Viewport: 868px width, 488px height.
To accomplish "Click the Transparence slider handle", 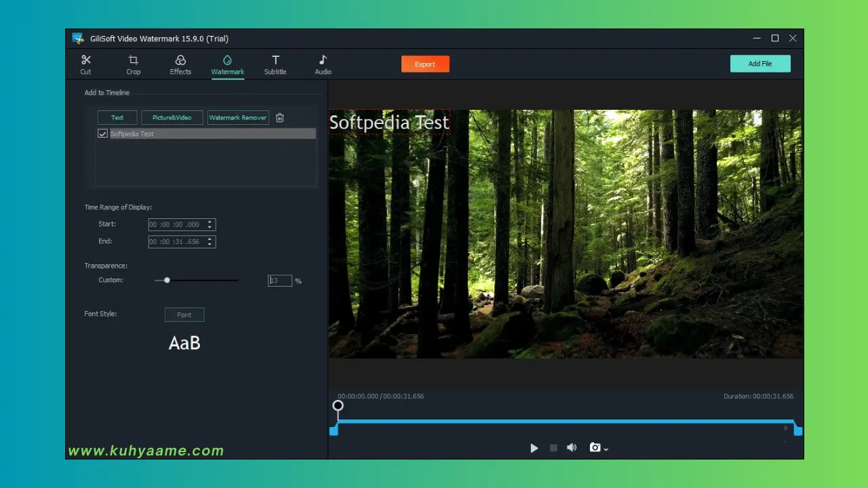I will (167, 280).
